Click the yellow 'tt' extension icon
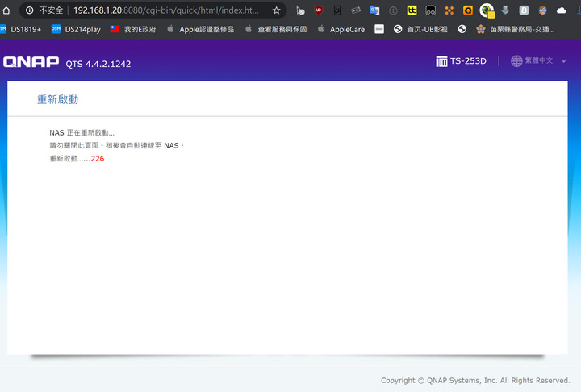This screenshot has width=581, height=392. pos(412,10)
